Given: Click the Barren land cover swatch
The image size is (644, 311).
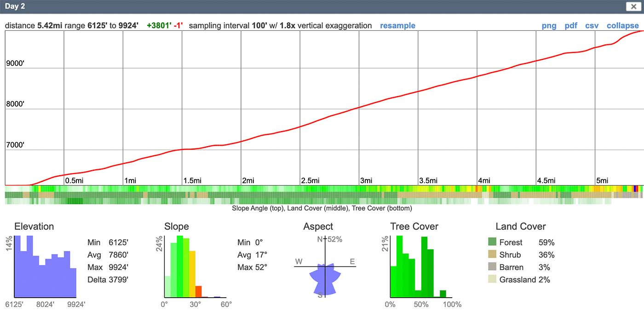Looking at the screenshot, I should (492, 267).
